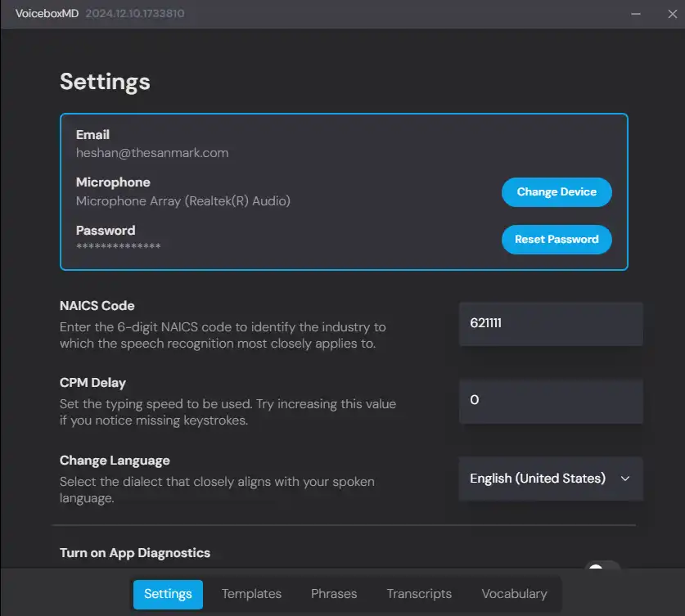
Task: Focus the NAICS Code input field
Action: (550, 323)
